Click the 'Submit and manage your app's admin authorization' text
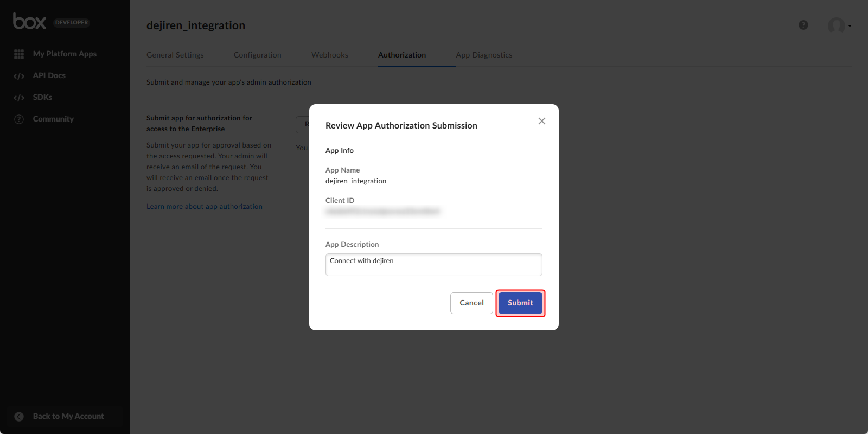 [x=229, y=82]
